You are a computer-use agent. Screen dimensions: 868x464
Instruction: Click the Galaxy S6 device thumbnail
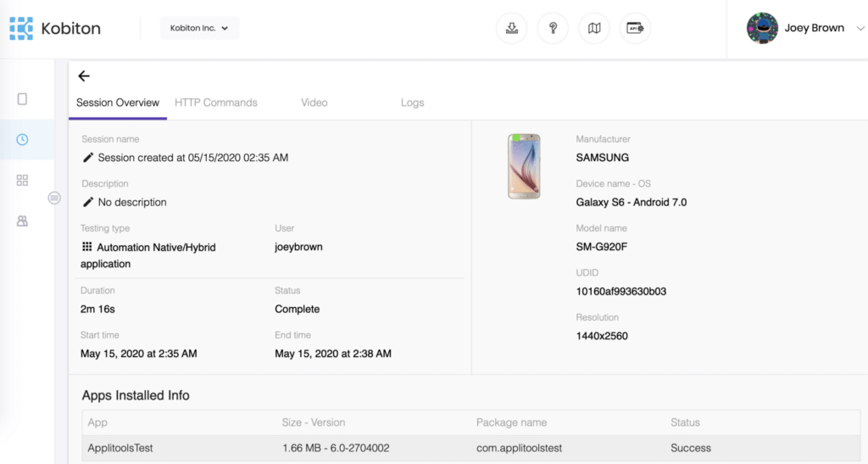pos(524,166)
